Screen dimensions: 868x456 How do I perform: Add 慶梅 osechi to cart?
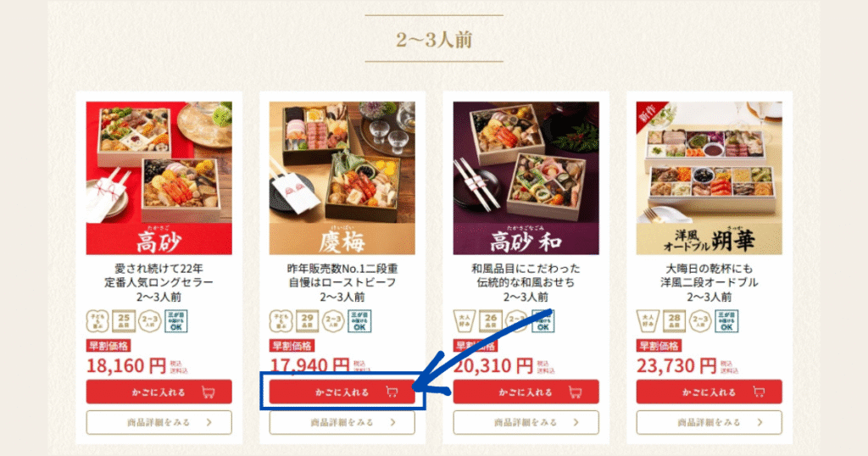click(342, 392)
